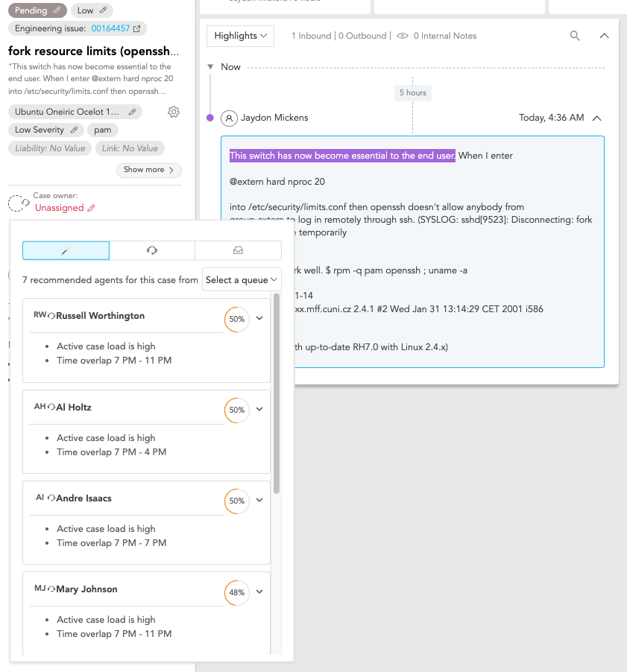Click Al Holtz's 50% match score

pos(237,411)
